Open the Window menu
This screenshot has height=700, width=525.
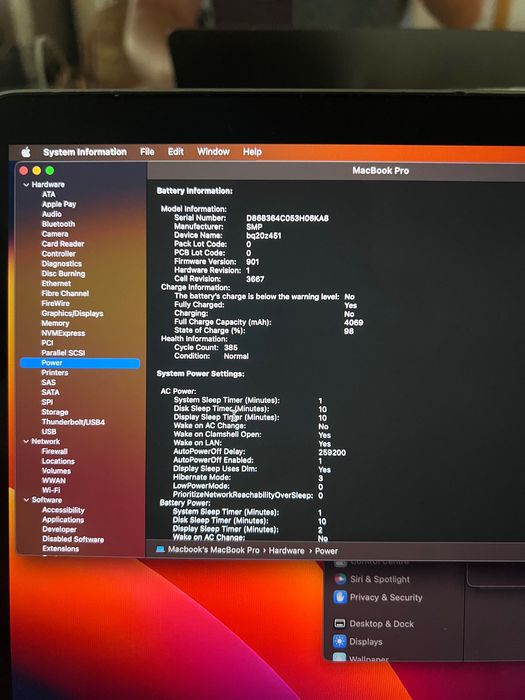213,152
